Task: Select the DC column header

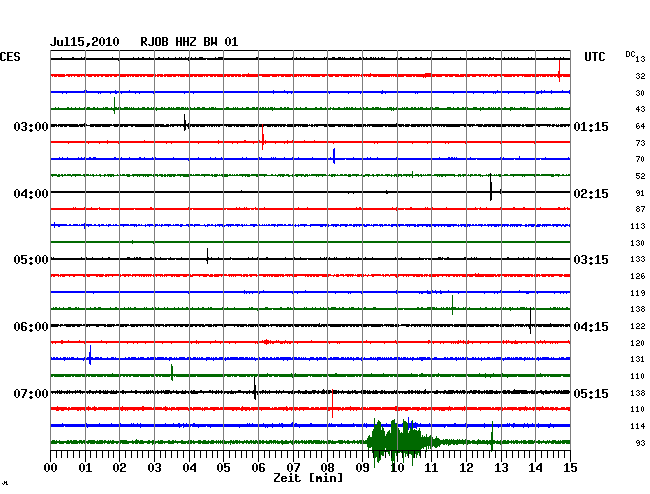Action: click(630, 54)
